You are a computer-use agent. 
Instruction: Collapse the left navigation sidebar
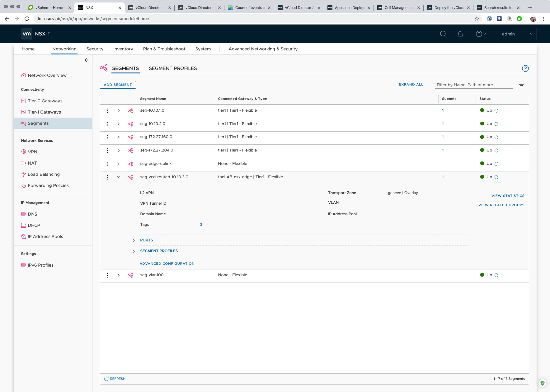click(x=87, y=60)
